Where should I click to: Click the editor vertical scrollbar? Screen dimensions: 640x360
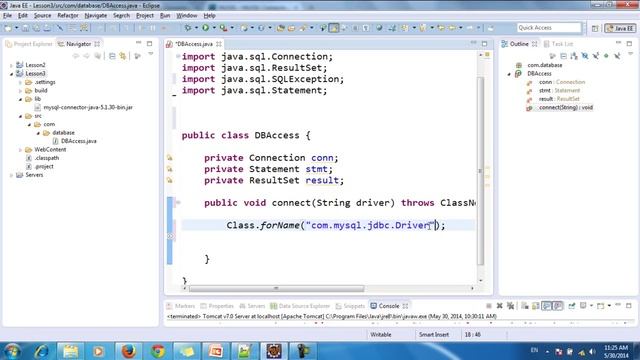[x=480, y=171]
